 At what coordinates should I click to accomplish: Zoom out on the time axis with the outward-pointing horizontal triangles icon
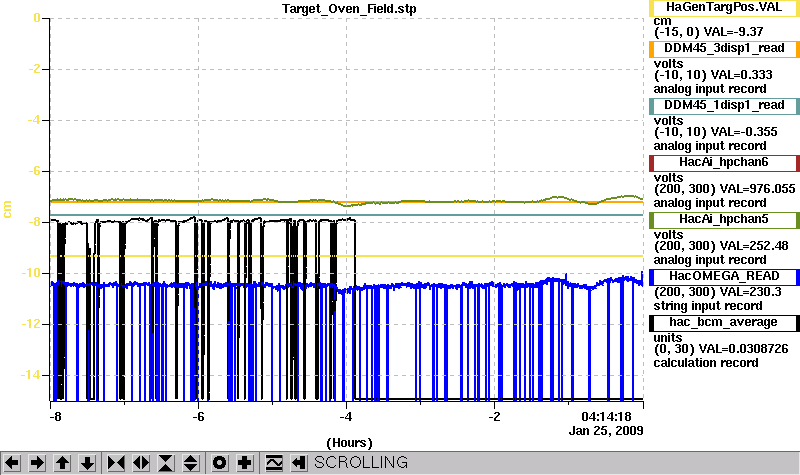(x=141, y=463)
